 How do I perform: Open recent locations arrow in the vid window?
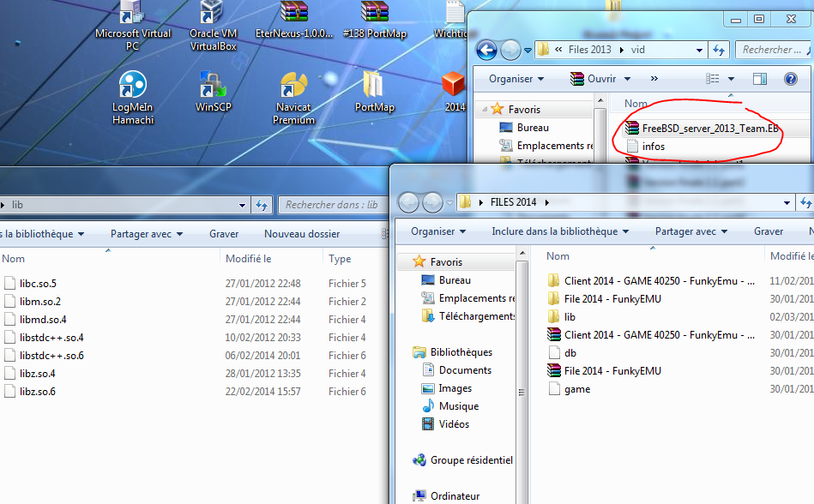pyautogui.click(x=528, y=51)
